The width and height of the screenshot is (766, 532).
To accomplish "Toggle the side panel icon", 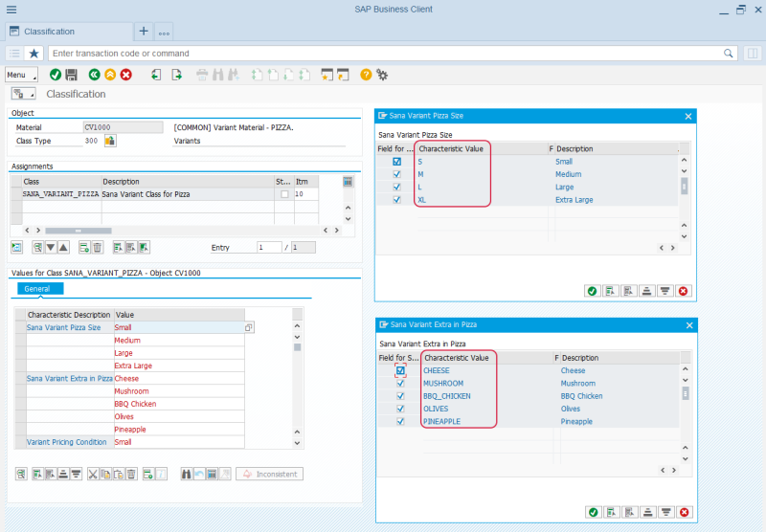I will click(x=753, y=54).
